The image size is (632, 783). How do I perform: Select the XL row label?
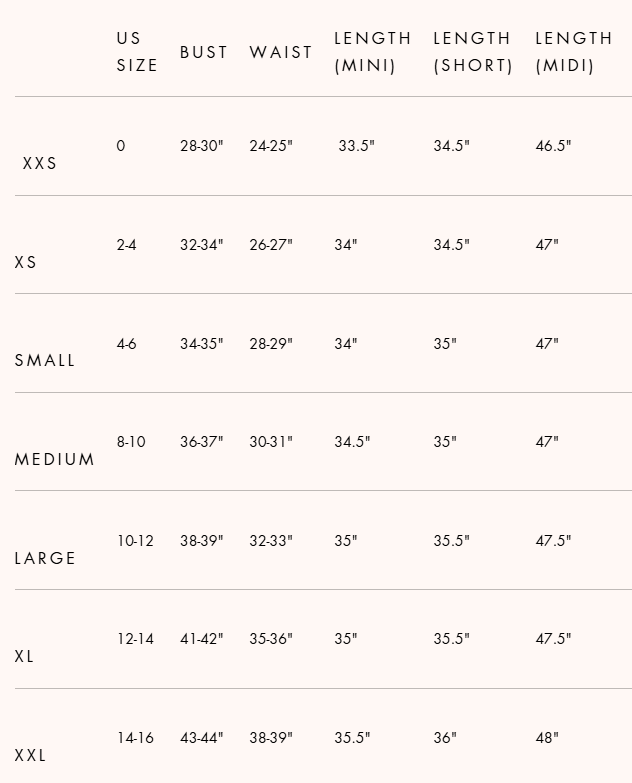(25, 657)
